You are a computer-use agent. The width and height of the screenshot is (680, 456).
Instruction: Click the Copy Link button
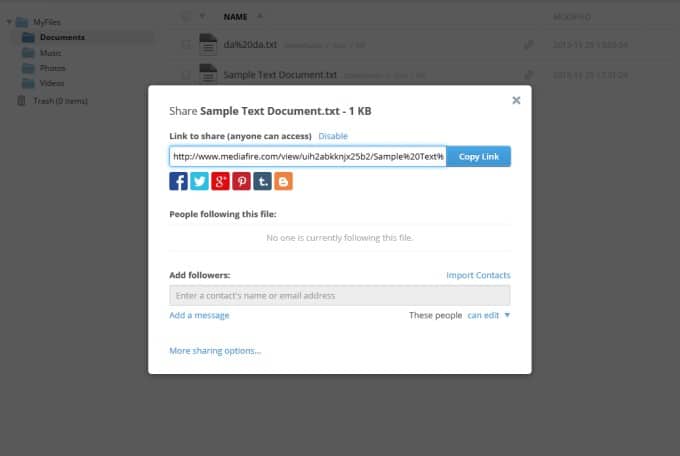478,157
